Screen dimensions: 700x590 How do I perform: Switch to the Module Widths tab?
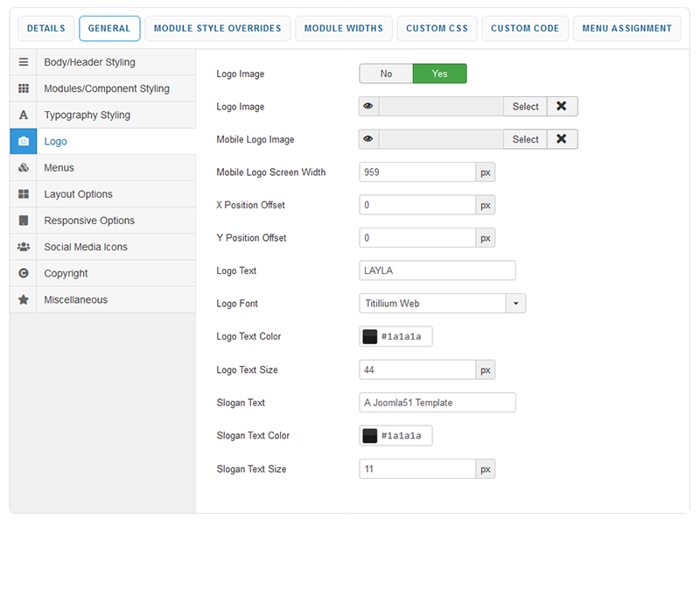tap(343, 29)
